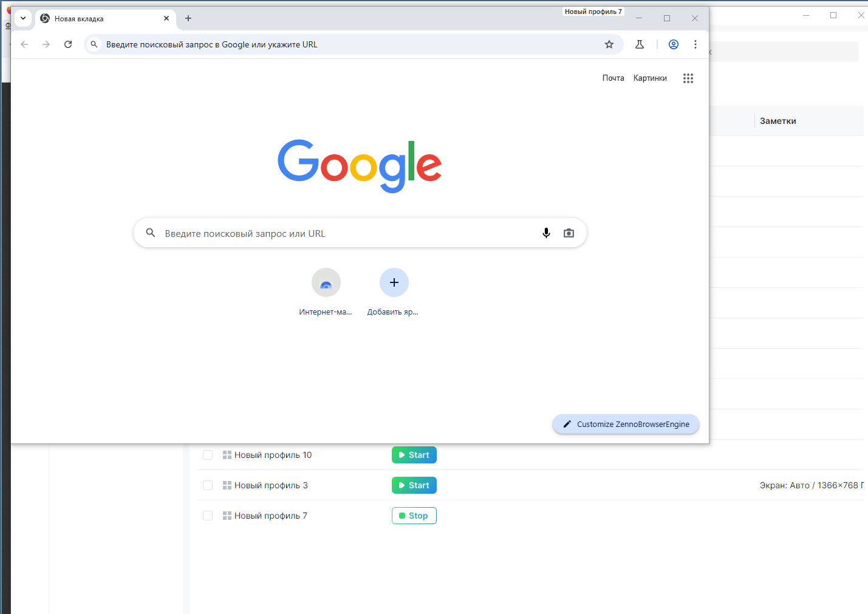
Task: Click the grid icon beside Новый профиль 3
Action: pos(227,485)
